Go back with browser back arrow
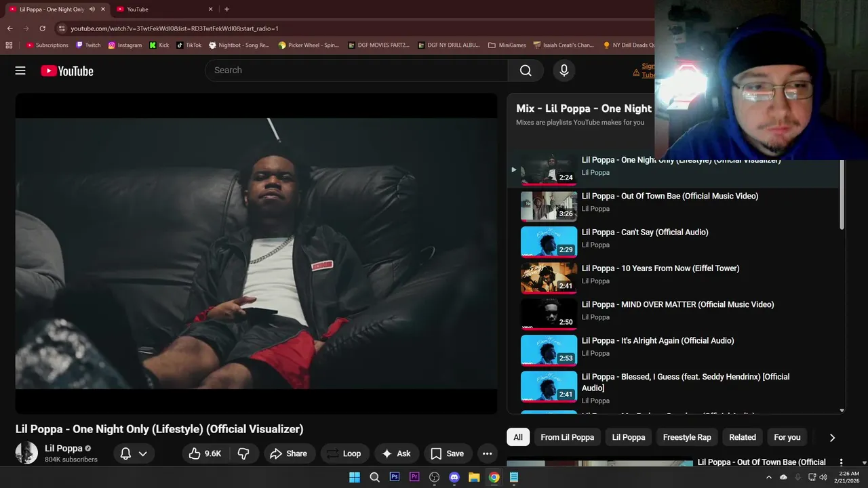Screen dimensions: 868x488 pyautogui.click(x=9, y=28)
